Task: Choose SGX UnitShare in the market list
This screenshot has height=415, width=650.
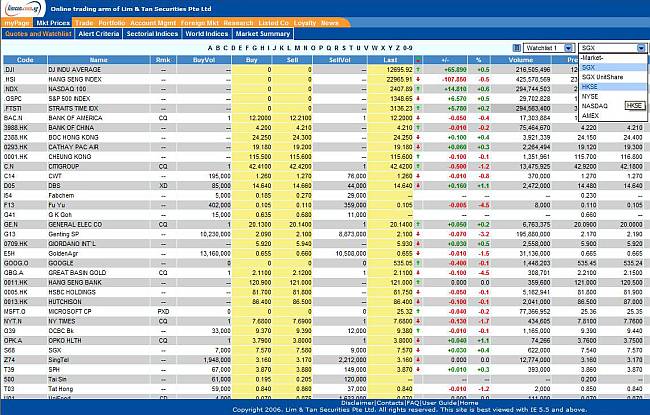Action: [x=613, y=77]
